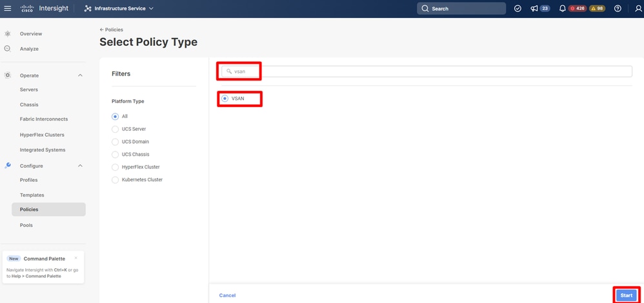Open Chassis in the sidebar
This screenshot has width=644, height=303.
tap(29, 104)
